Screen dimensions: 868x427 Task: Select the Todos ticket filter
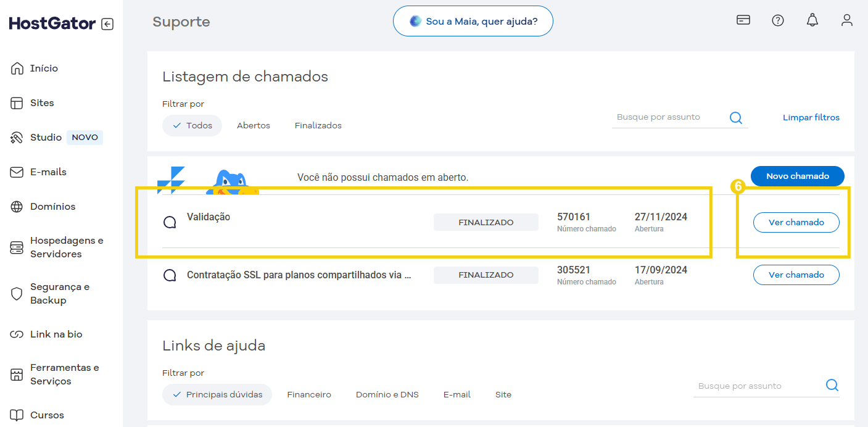pos(192,125)
